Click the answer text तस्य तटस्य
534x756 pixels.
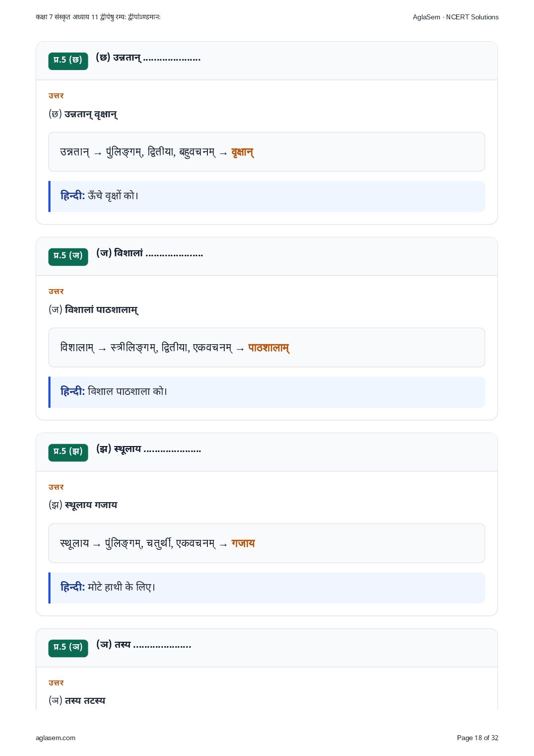tap(85, 700)
